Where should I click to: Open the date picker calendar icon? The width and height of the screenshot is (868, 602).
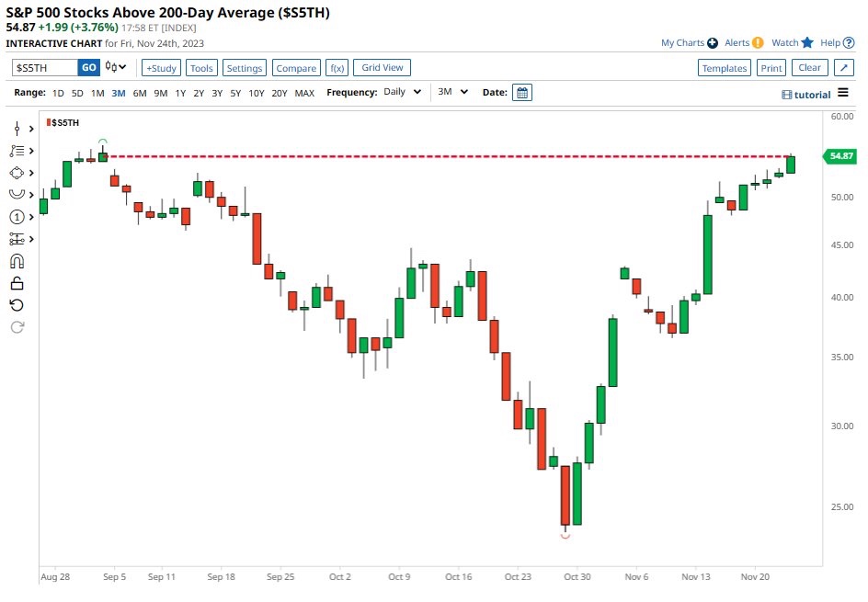522,93
